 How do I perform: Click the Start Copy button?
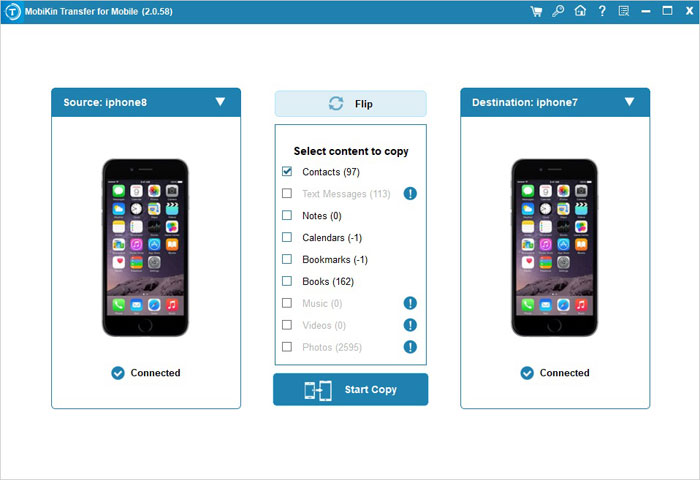350,389
